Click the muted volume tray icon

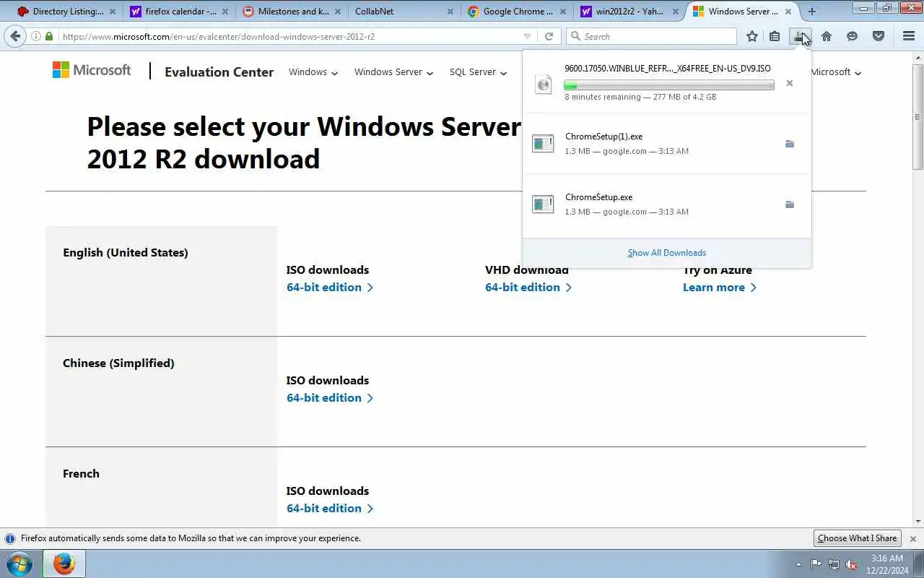click(x=852, y=564)
